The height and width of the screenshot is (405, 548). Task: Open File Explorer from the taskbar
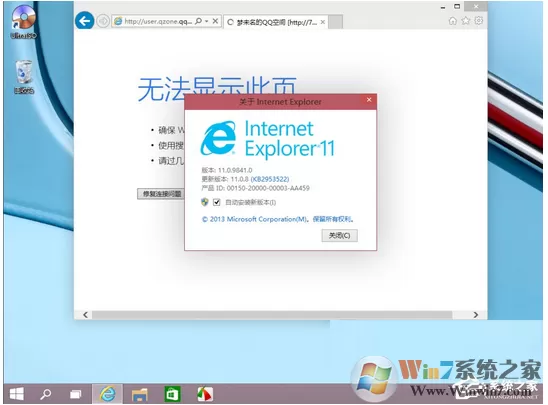click(x=139, y=395)
